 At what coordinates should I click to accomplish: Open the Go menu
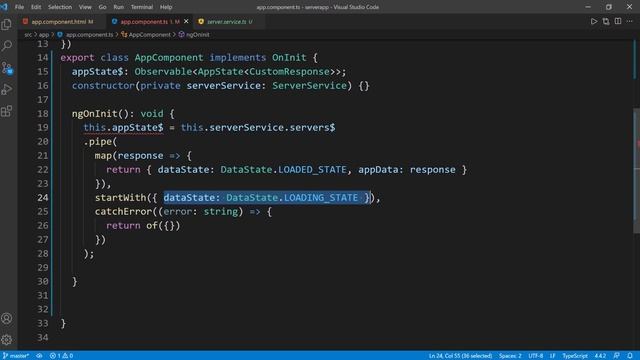coord(102,7)
